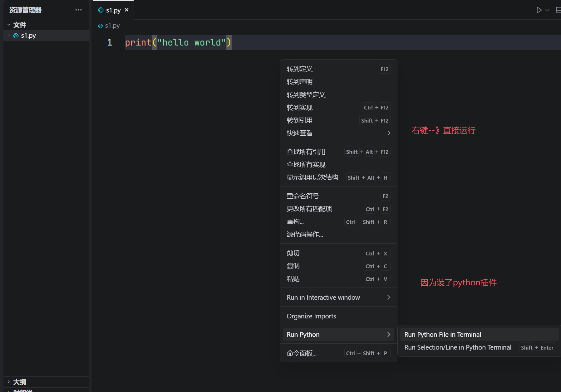Click 转到引用 in the context menu
The image size is (561, 392).
point(338,120)
